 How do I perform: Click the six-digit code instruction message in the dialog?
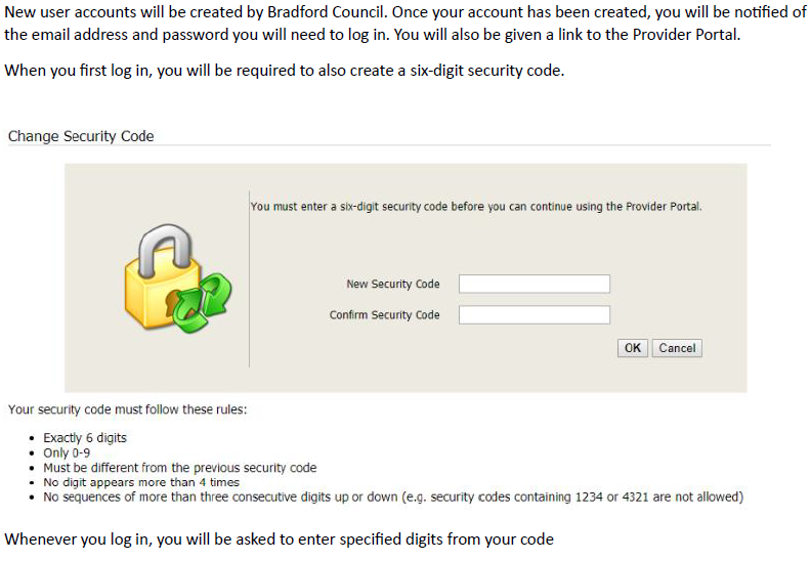(476, 207)
